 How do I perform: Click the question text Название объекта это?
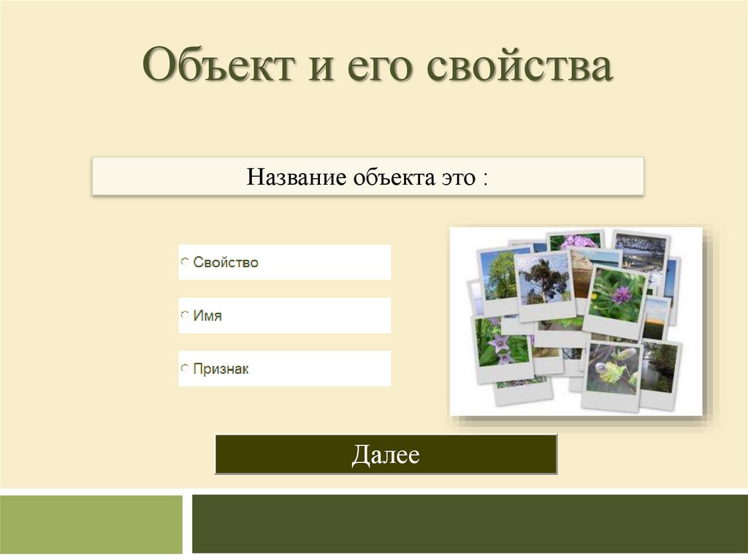coord(367,177)
